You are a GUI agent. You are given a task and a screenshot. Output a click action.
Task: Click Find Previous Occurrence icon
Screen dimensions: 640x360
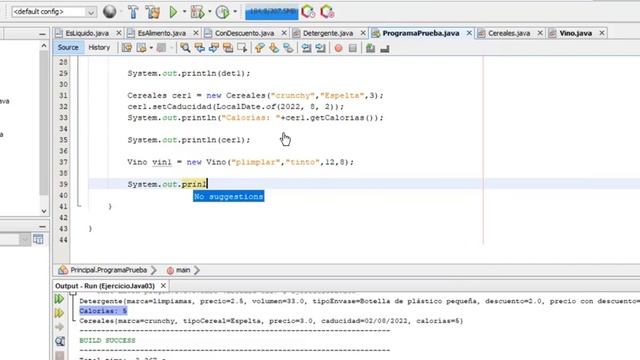200,48
